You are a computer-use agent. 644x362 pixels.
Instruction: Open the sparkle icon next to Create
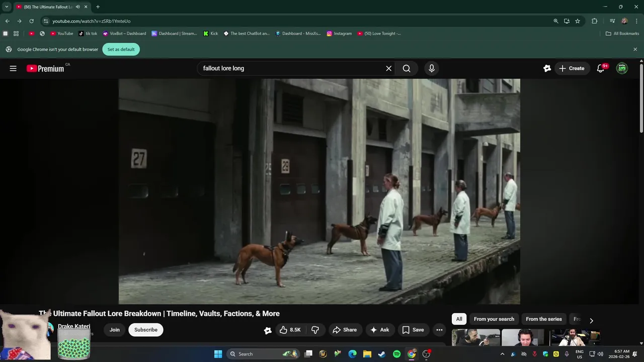coord(547,68)
